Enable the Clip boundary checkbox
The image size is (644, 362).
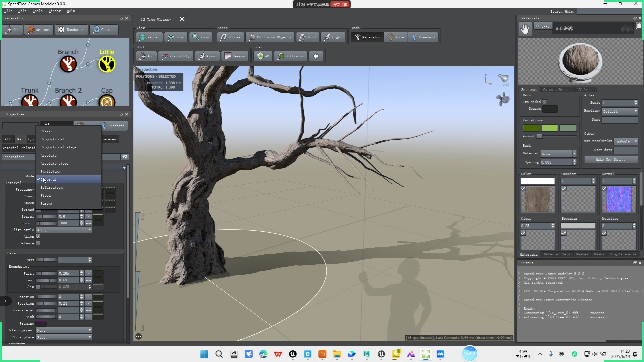click(38, 287)
